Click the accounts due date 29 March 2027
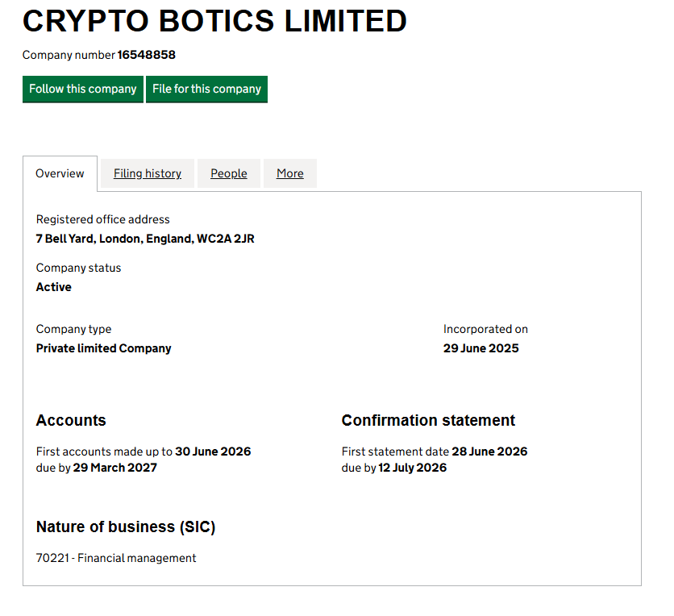 click(x=113, y=467)
